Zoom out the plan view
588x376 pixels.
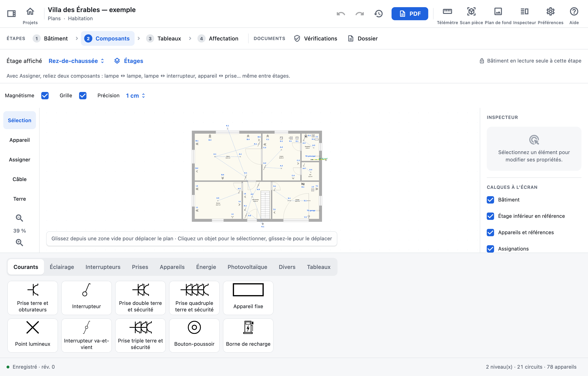[20, 218]
